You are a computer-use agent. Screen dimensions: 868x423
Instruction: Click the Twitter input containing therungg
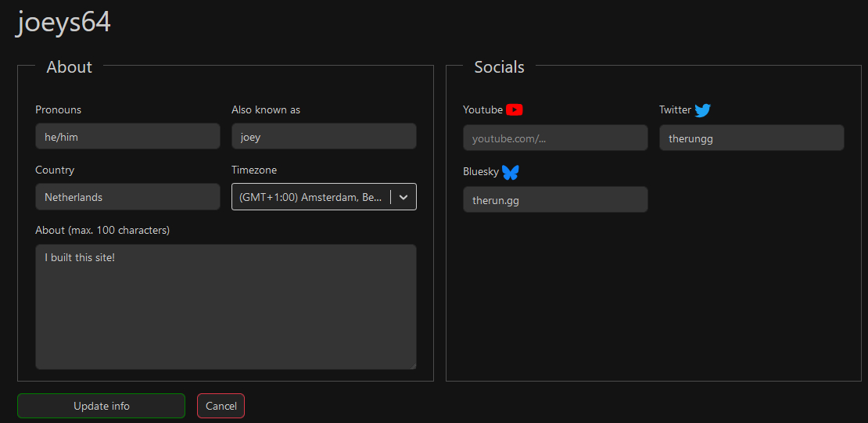click(751, 138)
